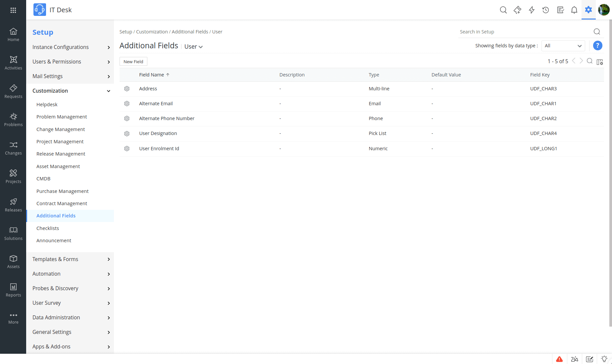The width and height of the screenshot is (612, 364).
Task: Expand Data Administration section
Action: click(x=70, y=317)
